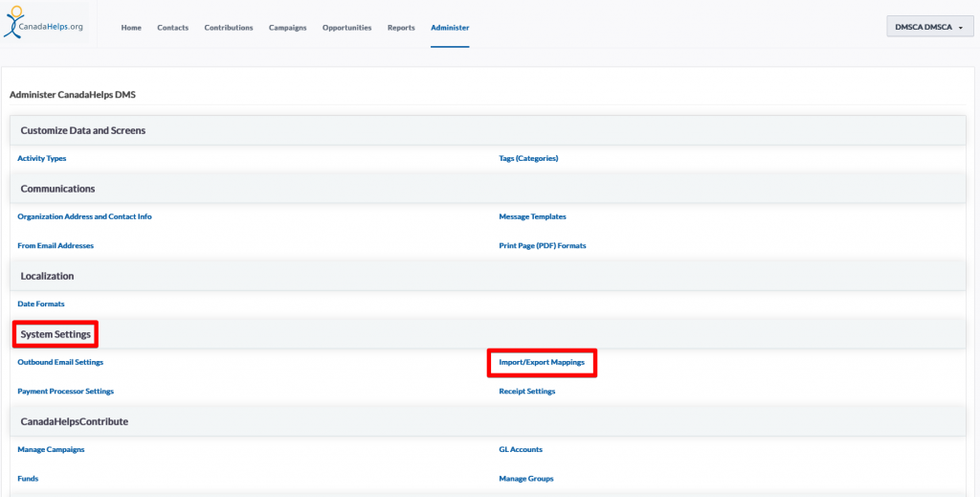This screenshot has width=980, height=497.
Task: Open Organization Address and Contact Info
Action: pos(84,216)
